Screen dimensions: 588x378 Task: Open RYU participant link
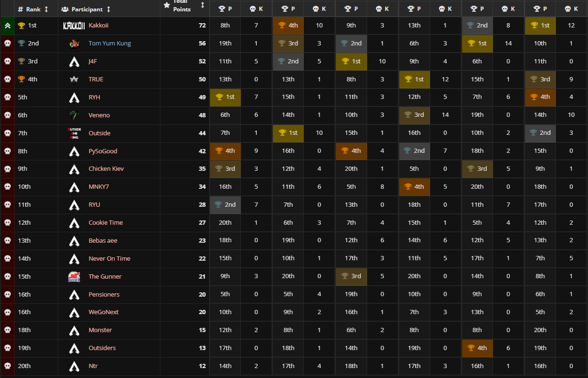click(95, 204)
